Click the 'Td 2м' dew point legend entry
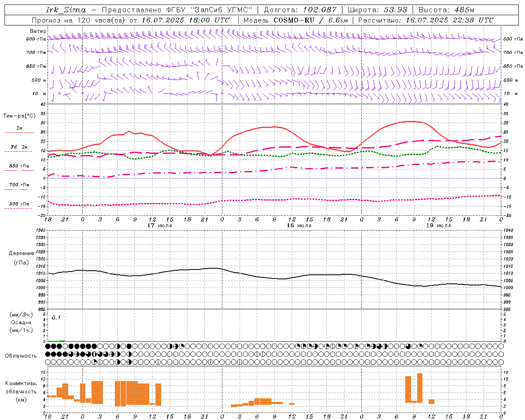 click(x=19, y=147)
